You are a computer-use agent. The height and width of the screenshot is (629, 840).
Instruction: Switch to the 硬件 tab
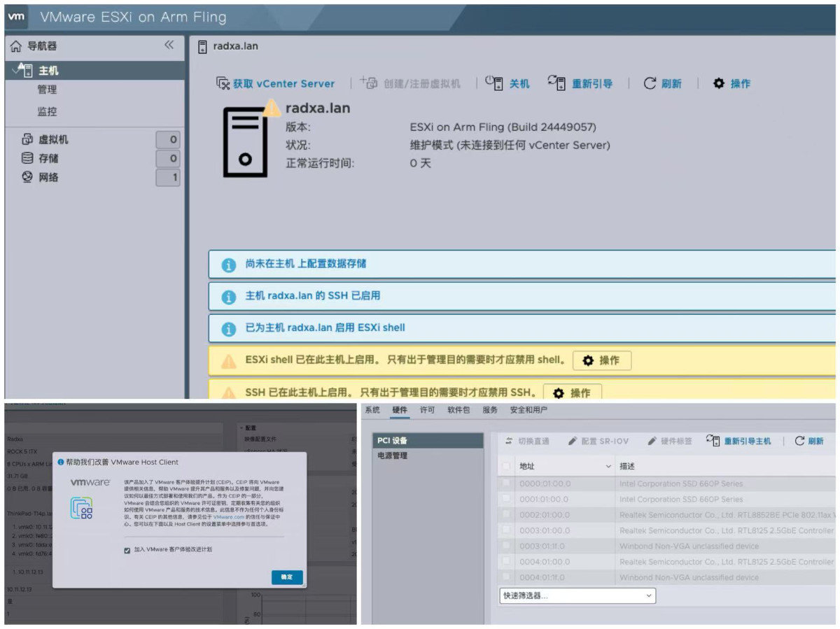point(400,411)
